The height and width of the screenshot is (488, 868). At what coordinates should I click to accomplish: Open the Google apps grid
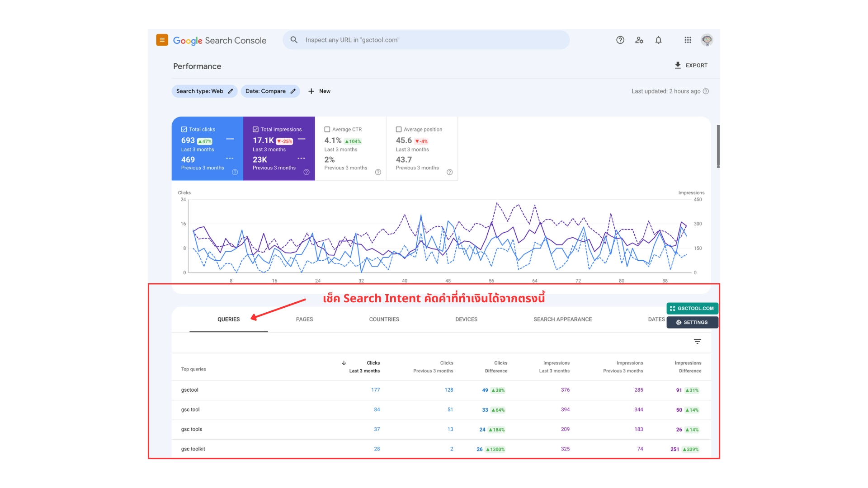pos(688,40)
